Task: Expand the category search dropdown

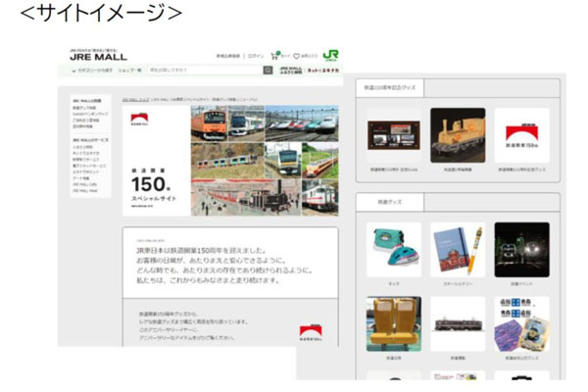Action: tap(92, 71)
